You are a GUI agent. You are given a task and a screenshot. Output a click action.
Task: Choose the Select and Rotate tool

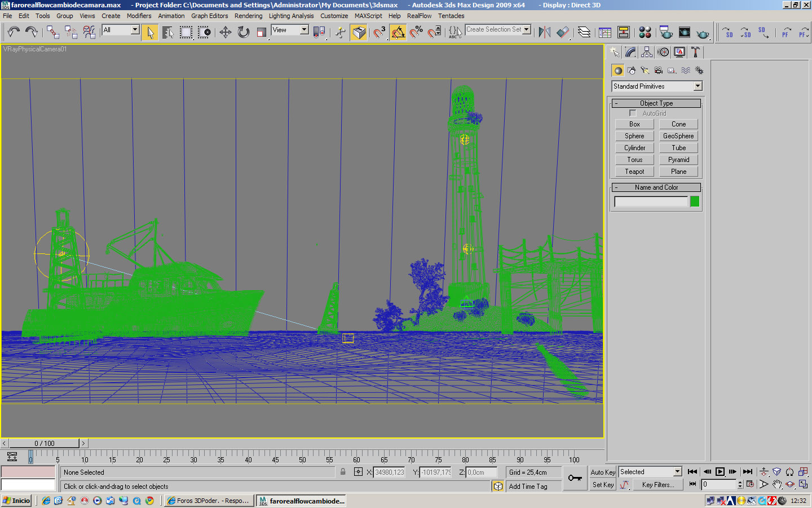(244, 32)
